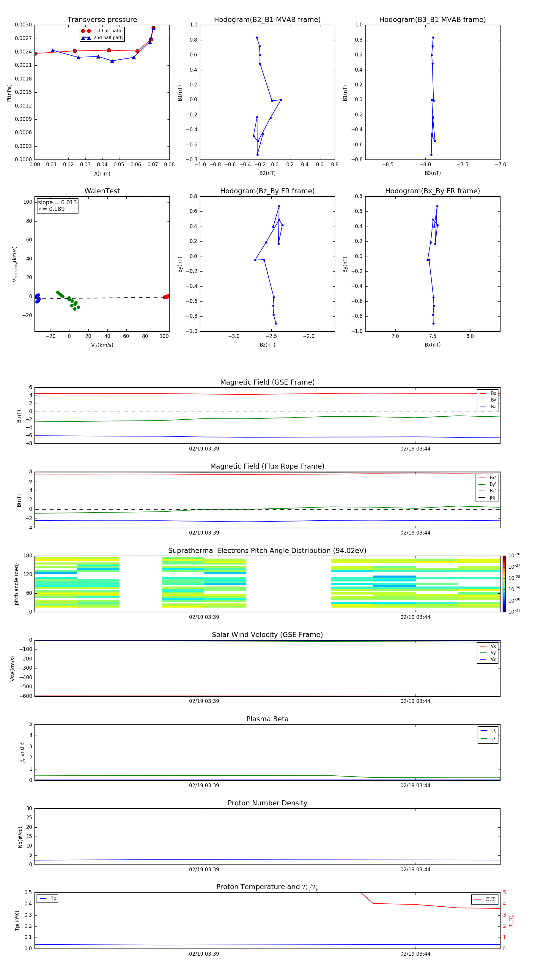The image size is (535, 980).
Task: Click '02/19 03:44' tick under GSE magnetic field
Action: (x=416, y=449)
